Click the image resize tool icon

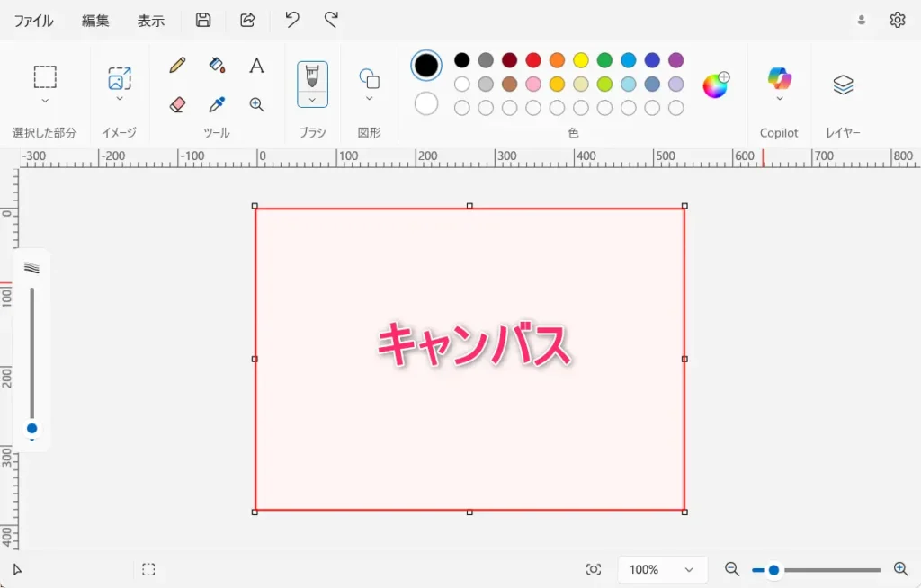(x=120, y=78)
